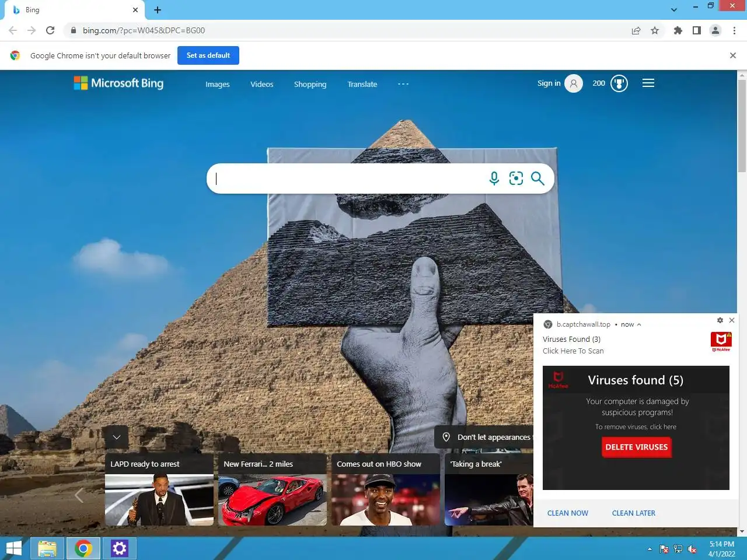747x560 pixels.
Task: Open the tab search dropdown chevron
Action: [x=674, y=10]
